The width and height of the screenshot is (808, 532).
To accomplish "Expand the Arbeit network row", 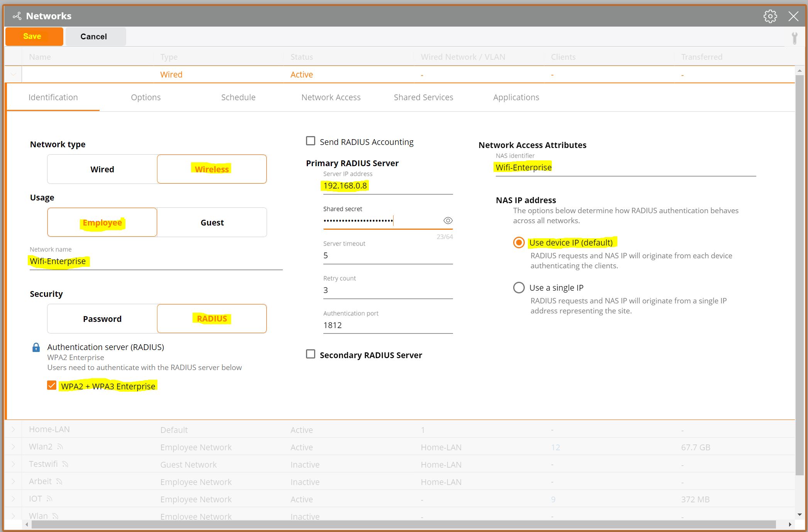I will [13, 481].
